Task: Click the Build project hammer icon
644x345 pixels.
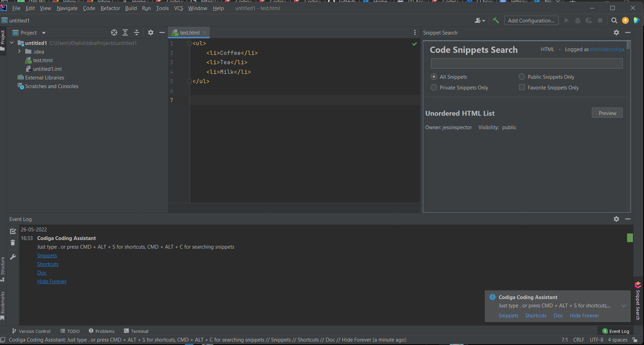Action: (x=496, y=20)
